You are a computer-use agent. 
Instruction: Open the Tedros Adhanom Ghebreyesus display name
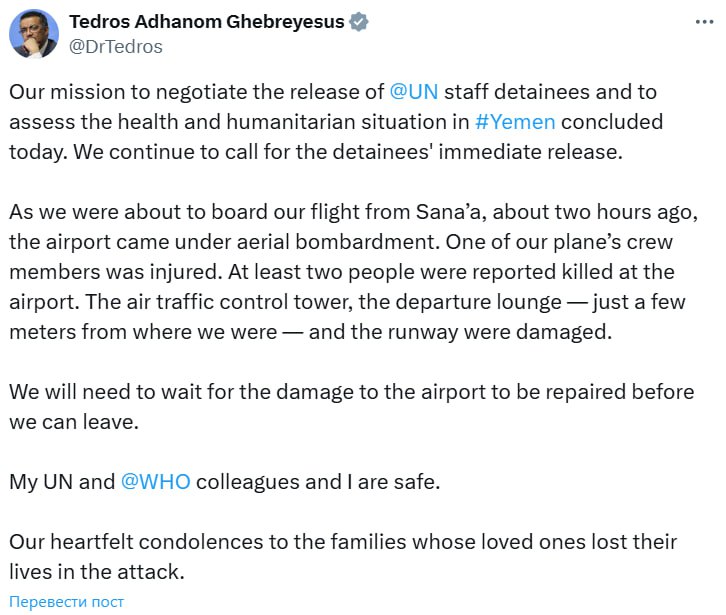[x=206, y=22]
